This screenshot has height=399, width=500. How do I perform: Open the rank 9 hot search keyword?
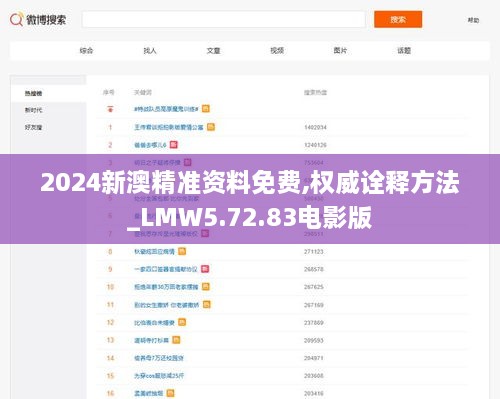[166, 269]
